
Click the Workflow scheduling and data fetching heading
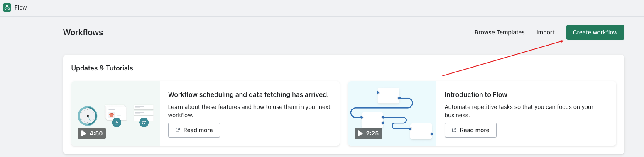(248, 94)
